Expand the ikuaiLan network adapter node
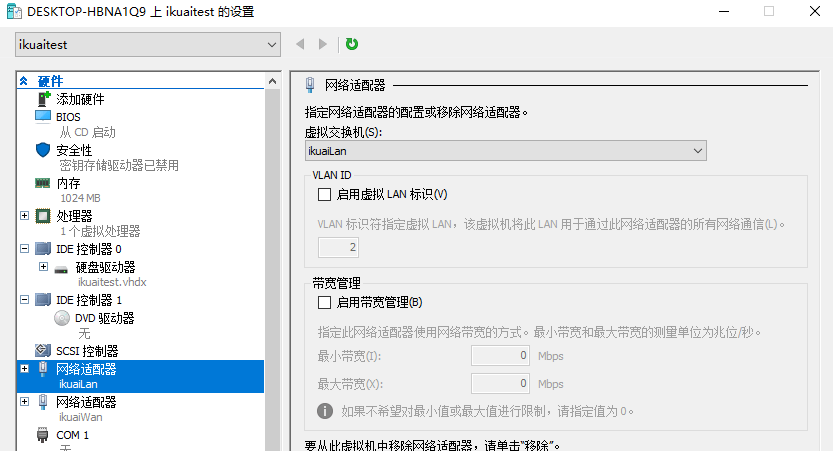Screen dimensions: 833x451 click(x=24, y=369)
